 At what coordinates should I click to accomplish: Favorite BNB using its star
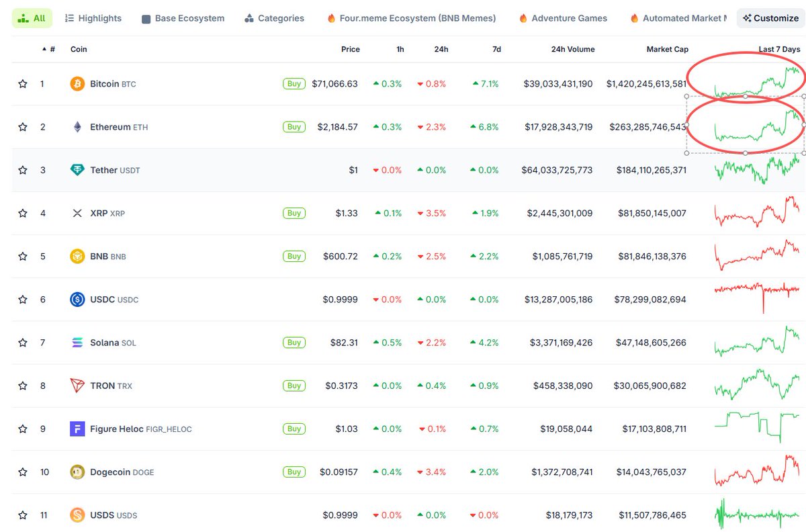pyautogui.click(x=23, y=256)
